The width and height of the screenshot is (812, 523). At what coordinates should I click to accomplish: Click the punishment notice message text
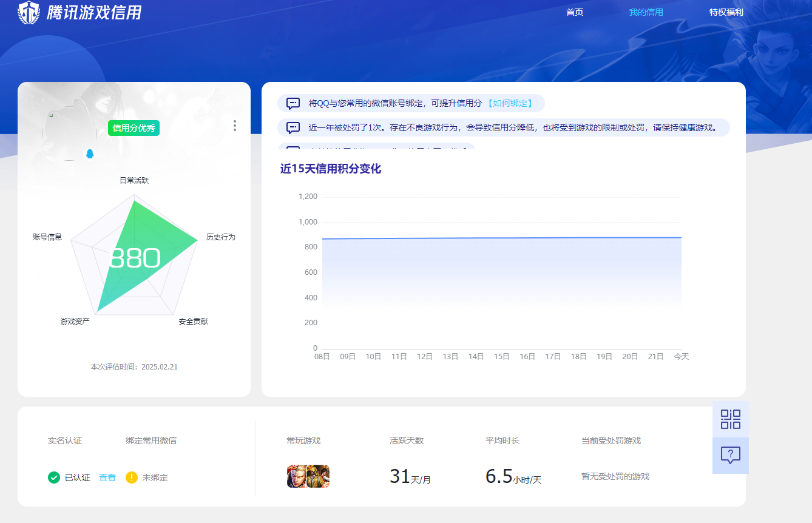[x=513, y=127]
